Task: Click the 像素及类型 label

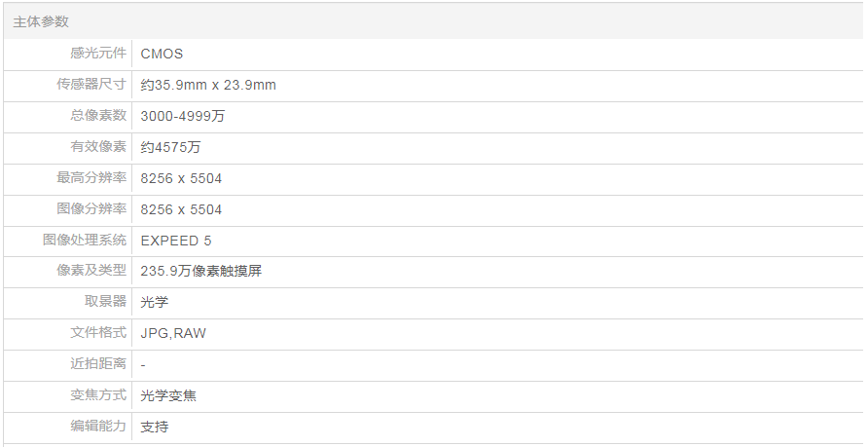Action: pos(91,271)
